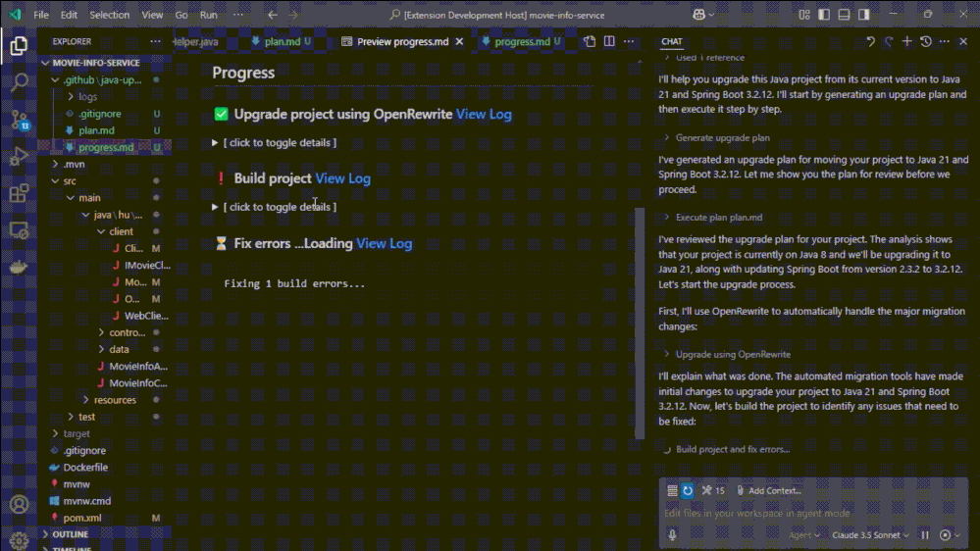Open the Agent mode dropdown
Viewport: 980px width, 551px height.
pos(803,534)
